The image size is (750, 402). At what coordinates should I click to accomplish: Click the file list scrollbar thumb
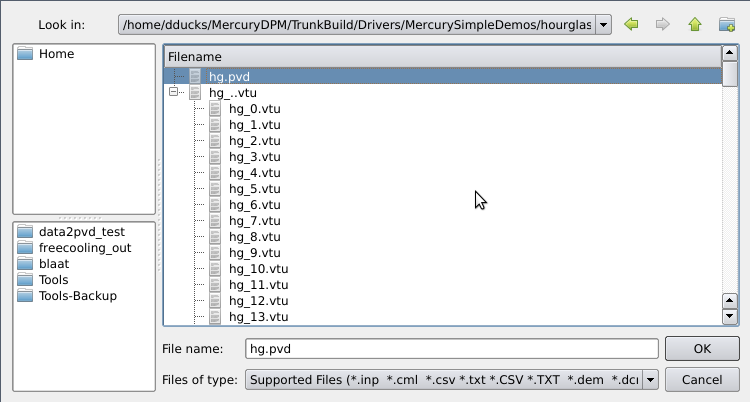pyautogui.click(x=730, y=74)
